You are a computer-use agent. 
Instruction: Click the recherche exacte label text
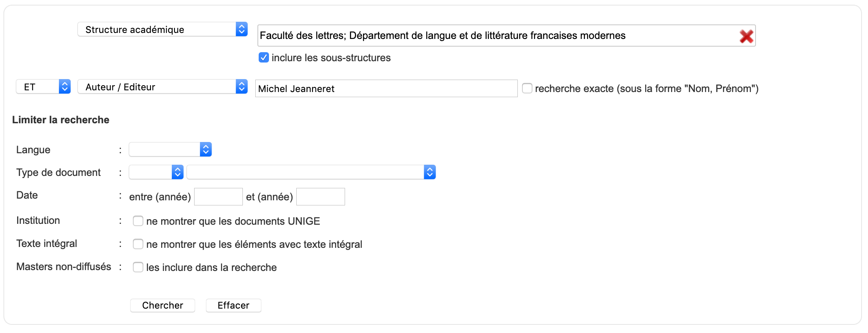coord(647,89)
